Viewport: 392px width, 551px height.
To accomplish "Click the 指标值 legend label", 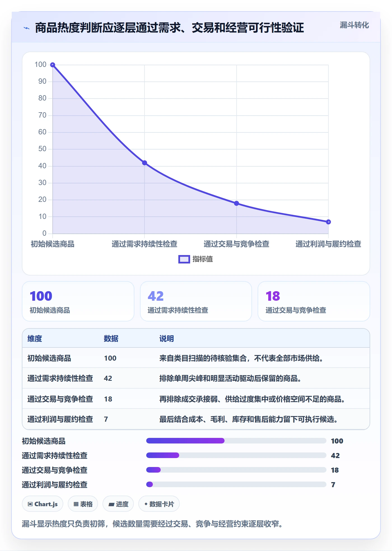I will coord(203,259).
